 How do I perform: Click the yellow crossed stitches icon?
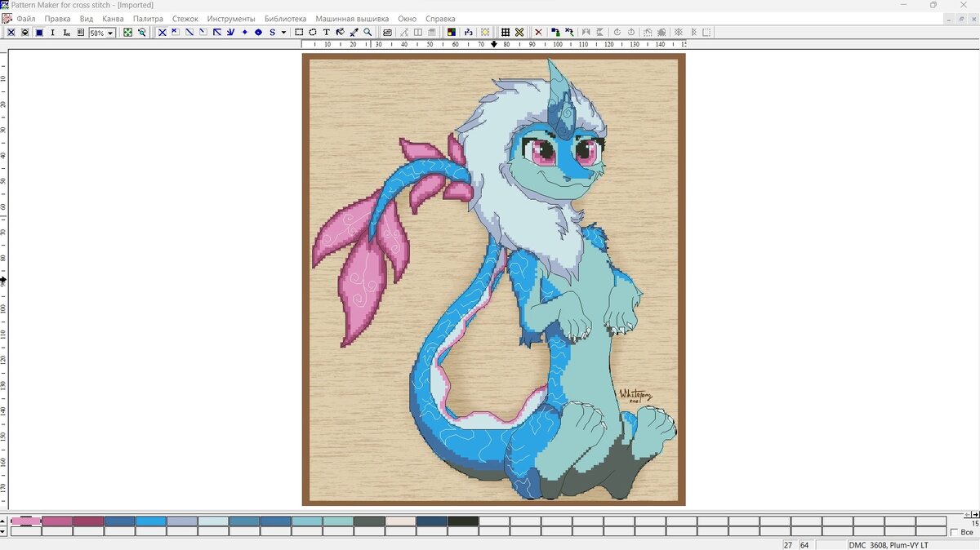[519, 33]
